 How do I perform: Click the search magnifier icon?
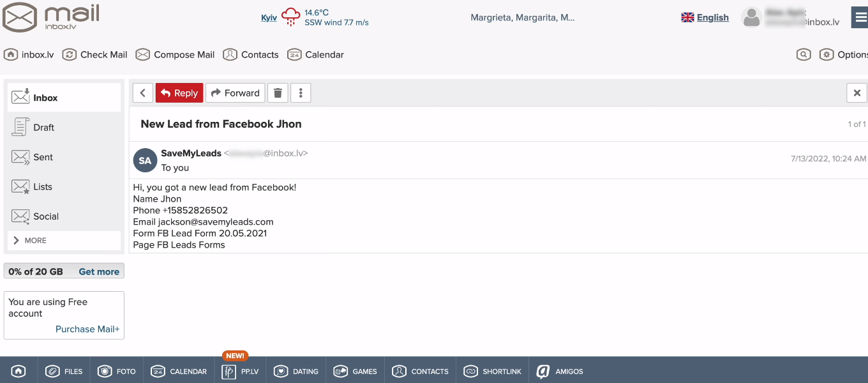point(804,55)
